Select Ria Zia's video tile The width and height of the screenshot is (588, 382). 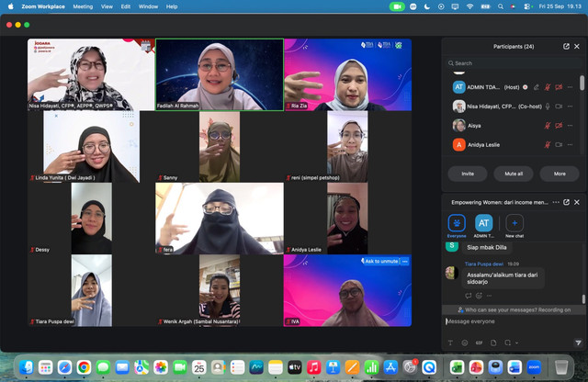click(347, 74)
